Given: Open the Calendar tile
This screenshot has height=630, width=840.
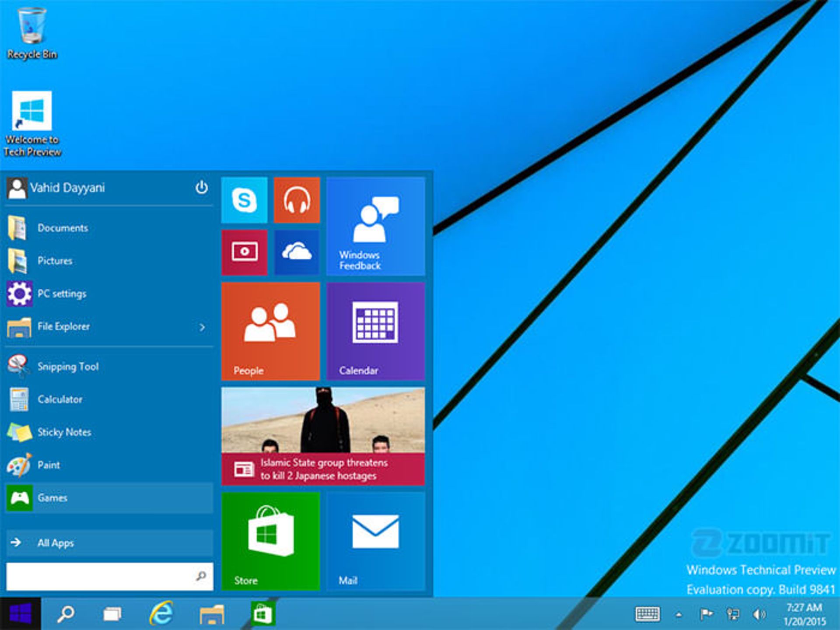Looking at the screenshot, I should point(376,331).
